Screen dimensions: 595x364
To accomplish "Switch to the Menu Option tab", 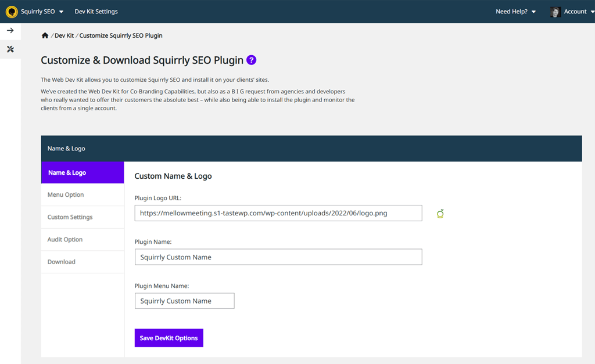I will click(83, 195).
